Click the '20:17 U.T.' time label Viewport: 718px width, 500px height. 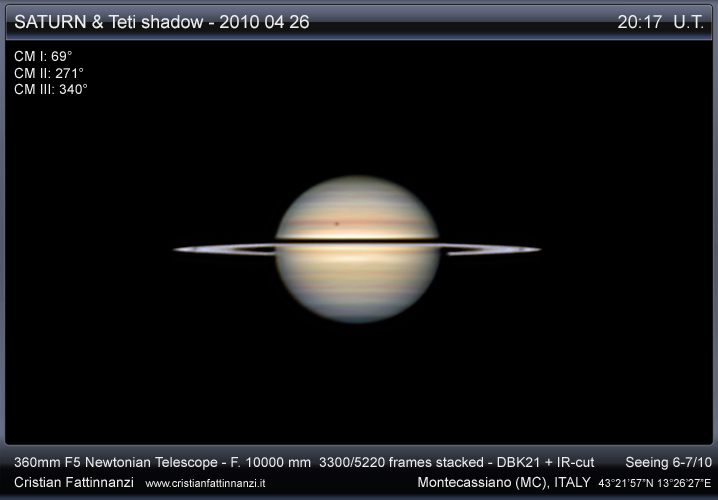pyautogui.click(x=659, y=22)
